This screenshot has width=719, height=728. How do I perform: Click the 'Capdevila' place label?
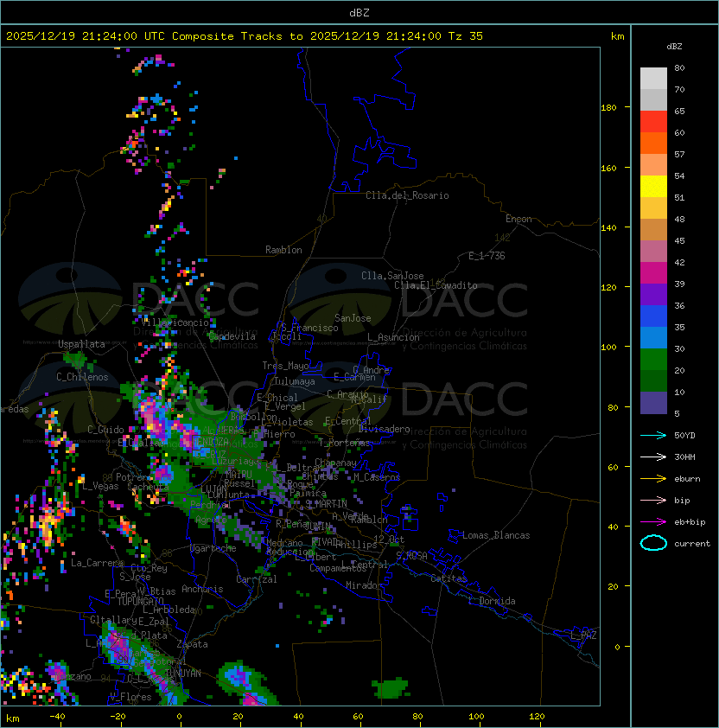coord(232,336)
